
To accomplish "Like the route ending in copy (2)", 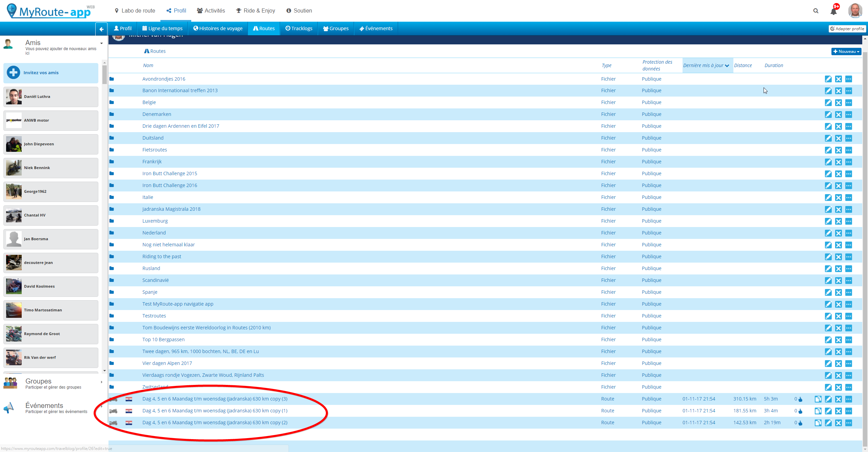I will click(x=800, y=423).
